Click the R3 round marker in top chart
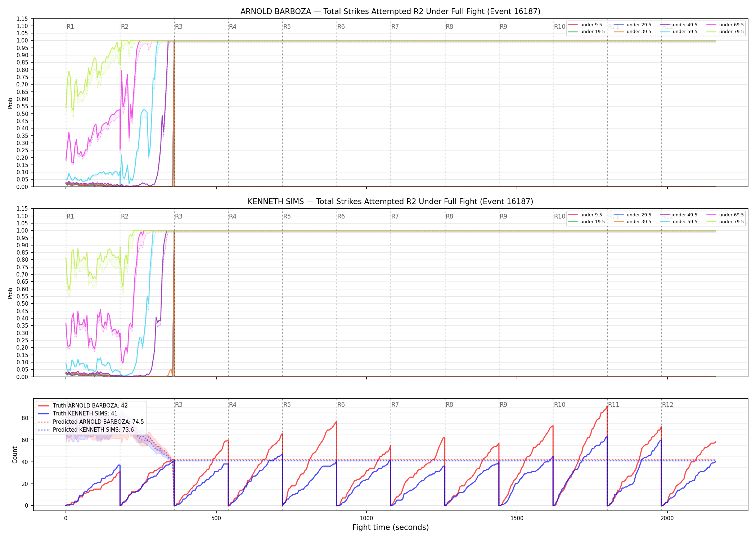 pyautogui.click(x=179, y=27)
